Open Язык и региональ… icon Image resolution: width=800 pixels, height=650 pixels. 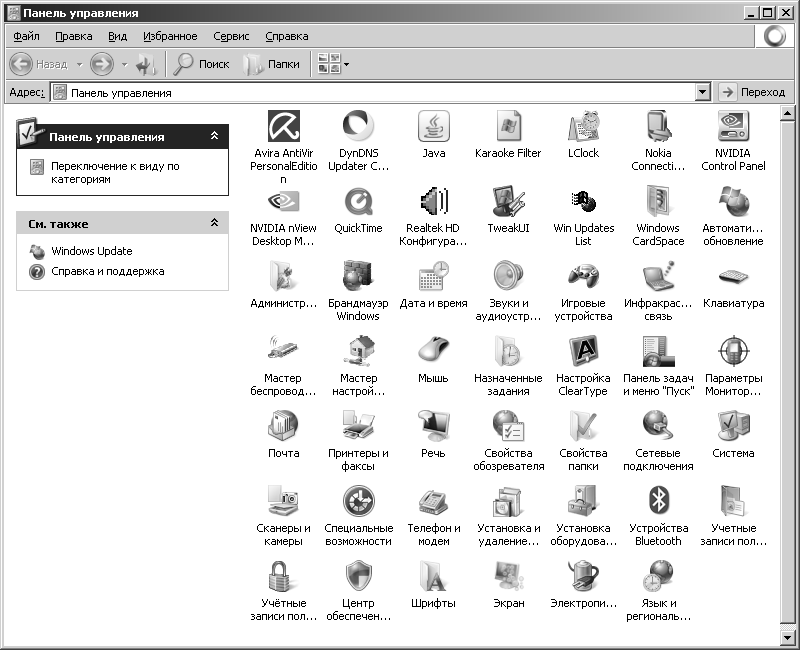click(658, 576)
